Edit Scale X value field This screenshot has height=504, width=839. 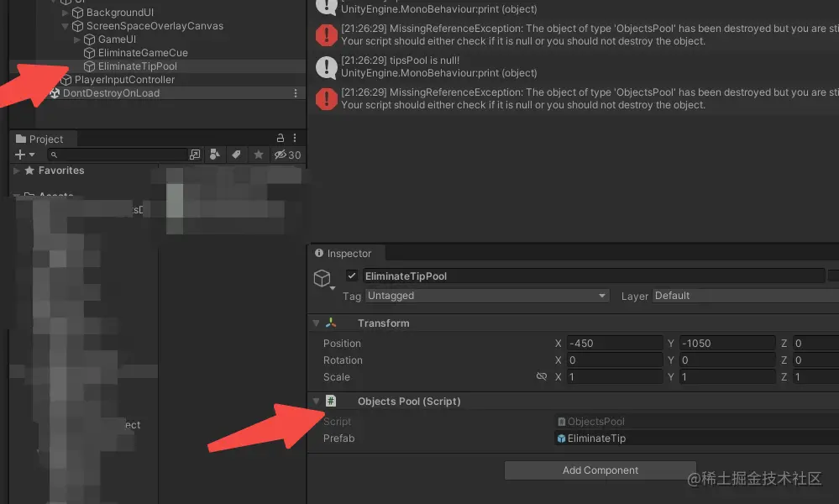(614, 376)
